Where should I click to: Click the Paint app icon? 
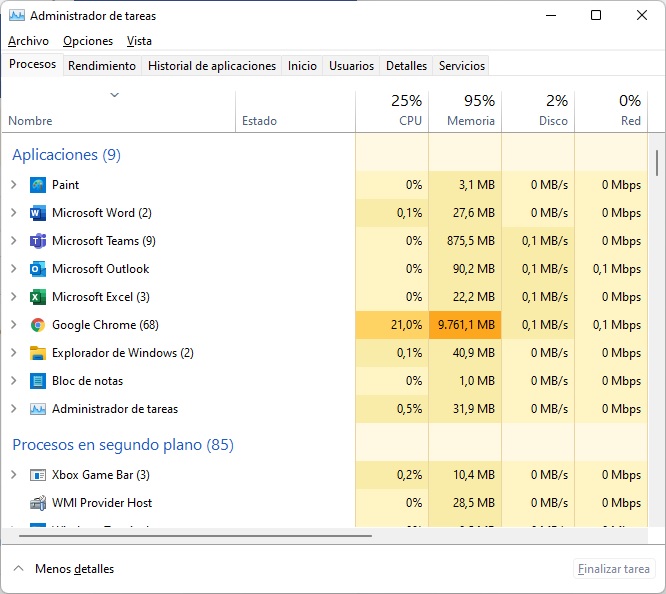click(38, 185)
